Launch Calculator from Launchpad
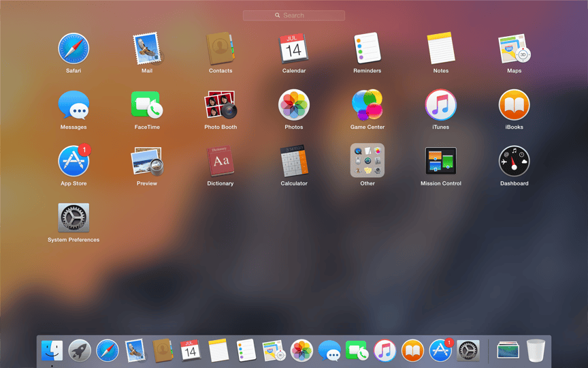The width and height of the screenshot is (588, 368). click(x=294, y=161)
